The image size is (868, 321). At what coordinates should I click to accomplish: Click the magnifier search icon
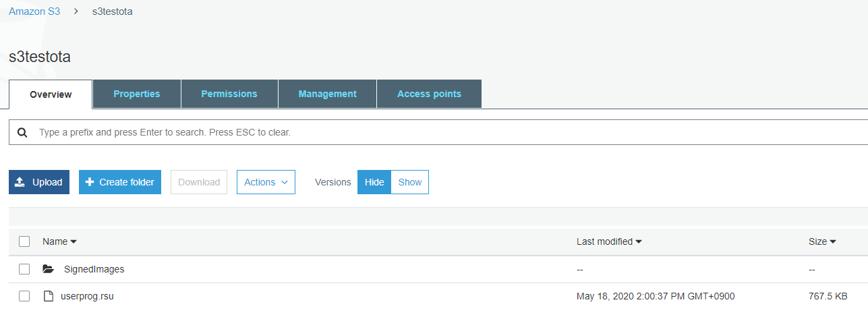22,133
